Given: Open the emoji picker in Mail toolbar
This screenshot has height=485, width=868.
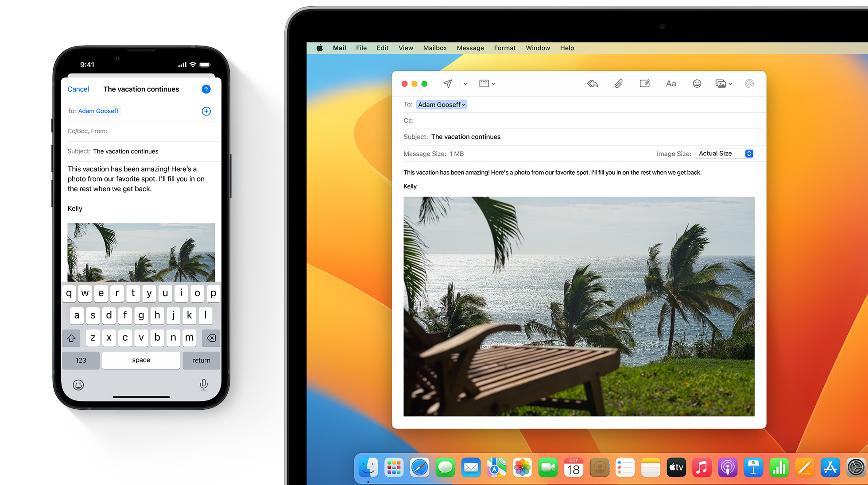Looking at the screenshot, I should coord(697,84).
